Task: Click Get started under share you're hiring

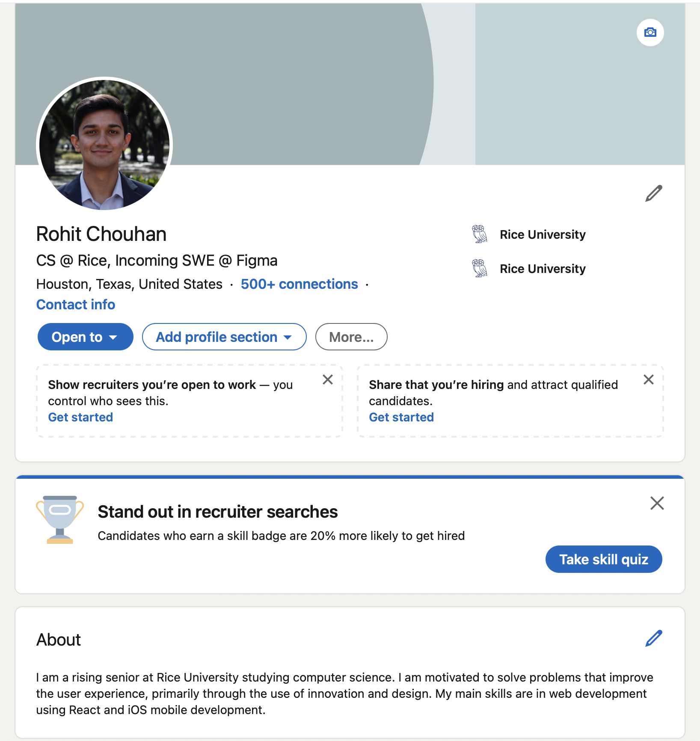Action: point(401,417)
